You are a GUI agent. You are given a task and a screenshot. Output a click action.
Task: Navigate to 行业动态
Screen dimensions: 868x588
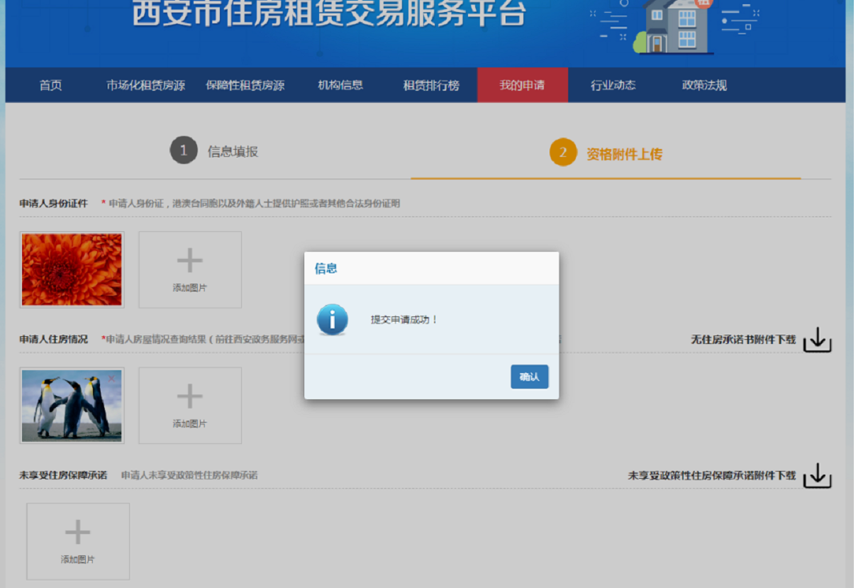point(613,86)
